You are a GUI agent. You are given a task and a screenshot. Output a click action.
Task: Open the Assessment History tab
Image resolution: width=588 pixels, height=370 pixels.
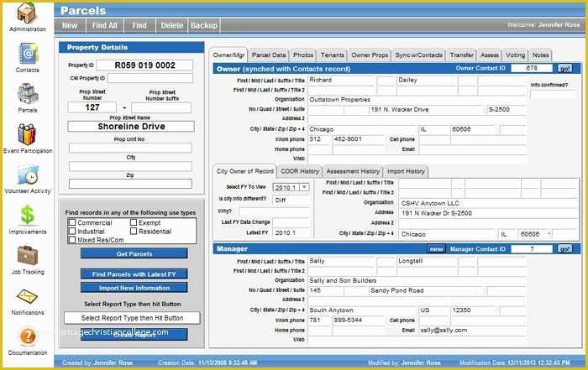(353, 171)
